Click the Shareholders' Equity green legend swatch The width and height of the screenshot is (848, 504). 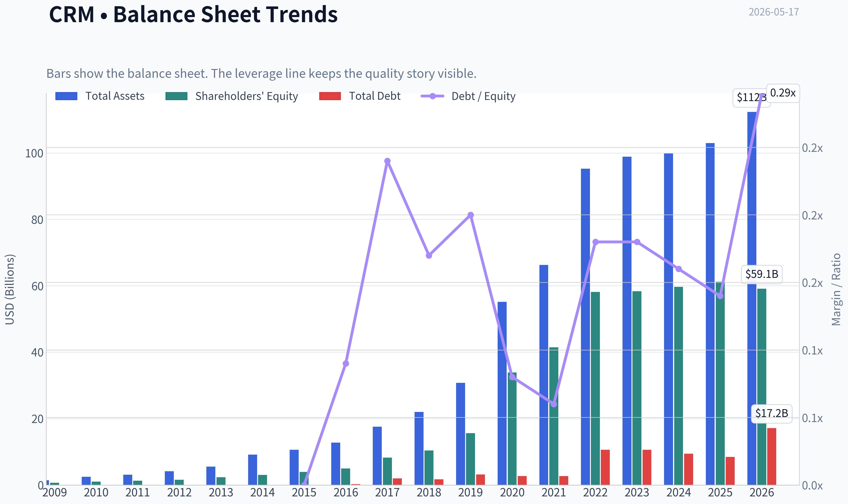pos(176,96)
